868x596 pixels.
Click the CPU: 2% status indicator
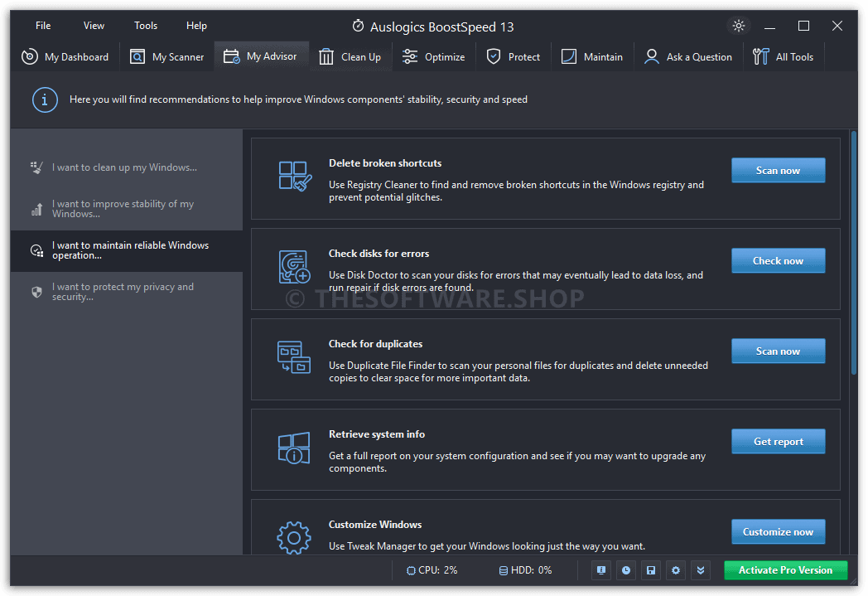[432, 570]
